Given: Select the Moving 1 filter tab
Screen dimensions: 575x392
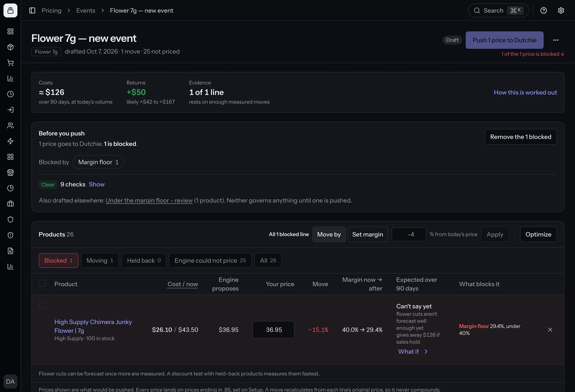Looking at the screenshot, I should coord(100,260).
